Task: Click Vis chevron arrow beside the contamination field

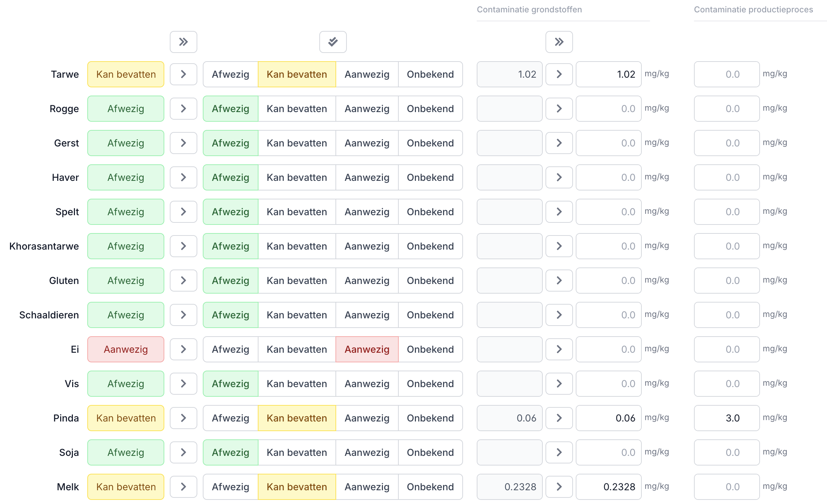Action: (x=559, y=384)
